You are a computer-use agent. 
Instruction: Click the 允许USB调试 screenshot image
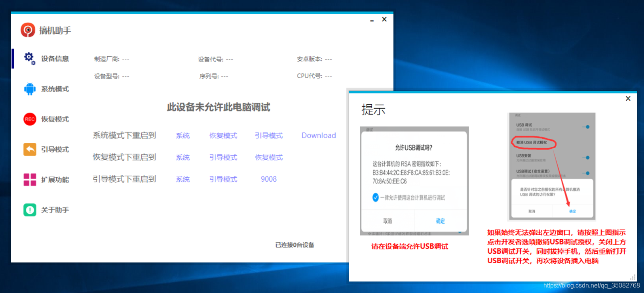[x=414, y=181]
